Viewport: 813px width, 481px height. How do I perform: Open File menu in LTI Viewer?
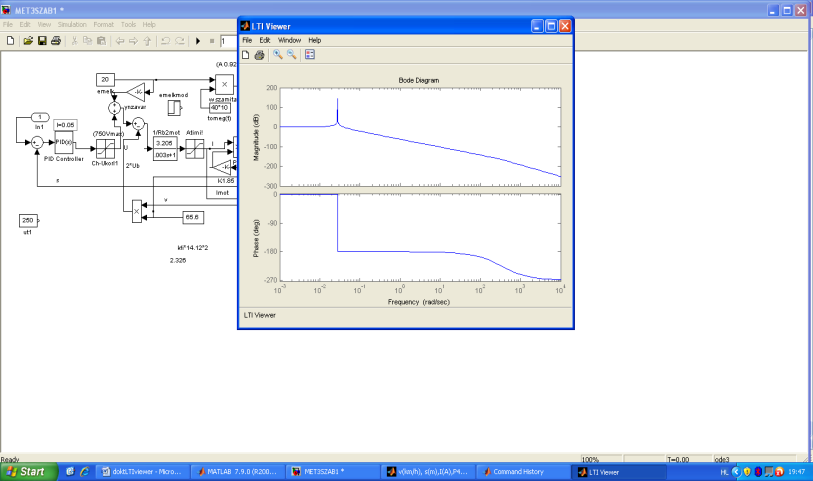click(247, 40)
